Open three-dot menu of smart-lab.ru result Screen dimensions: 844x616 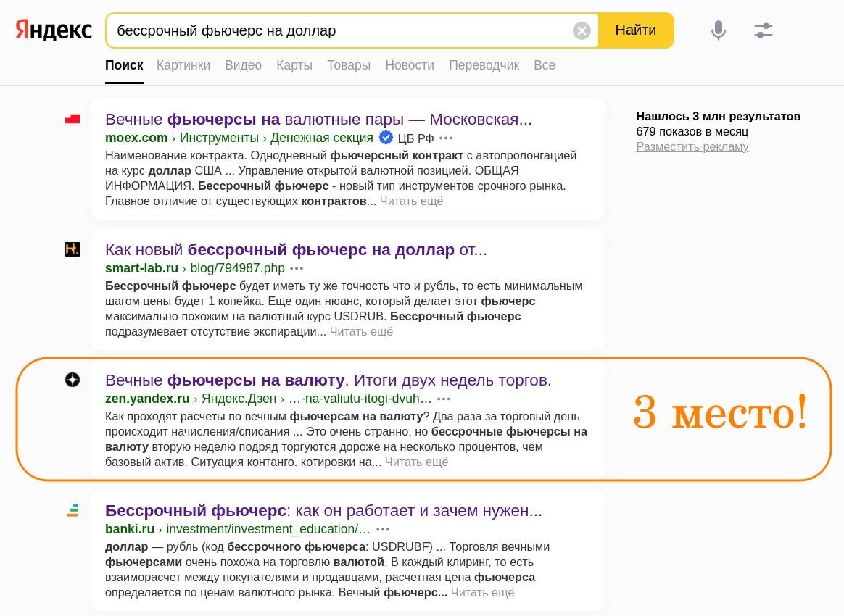(297, 268)
